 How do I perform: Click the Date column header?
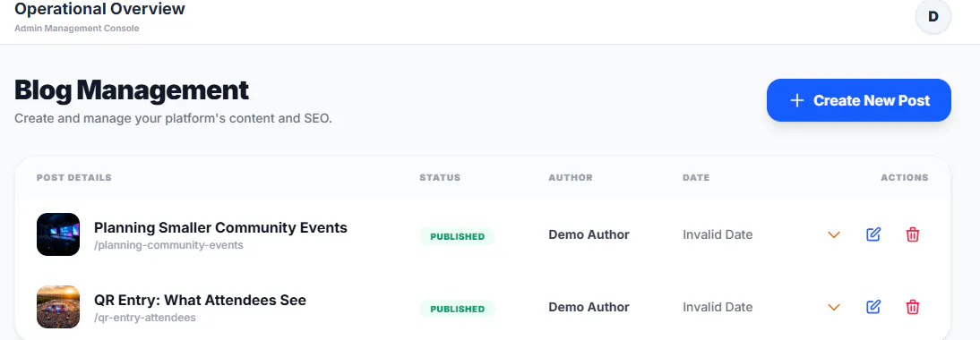(696, 178)
